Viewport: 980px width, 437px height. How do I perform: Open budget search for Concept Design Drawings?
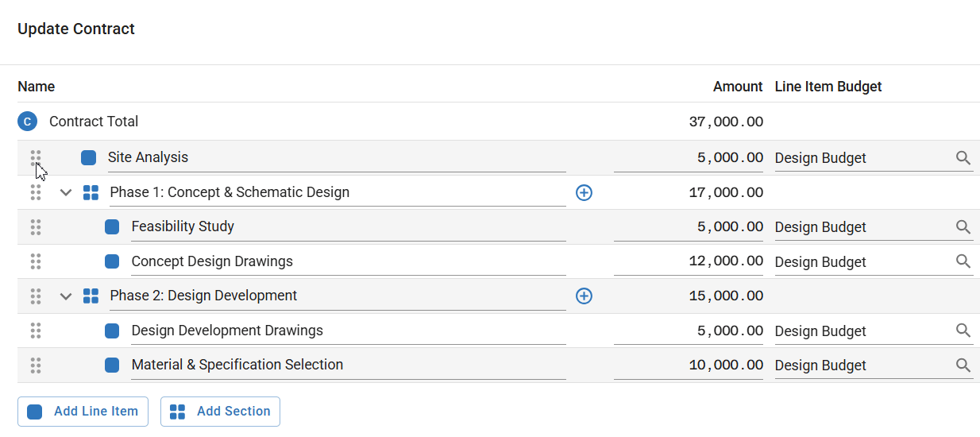pos(963,261)
